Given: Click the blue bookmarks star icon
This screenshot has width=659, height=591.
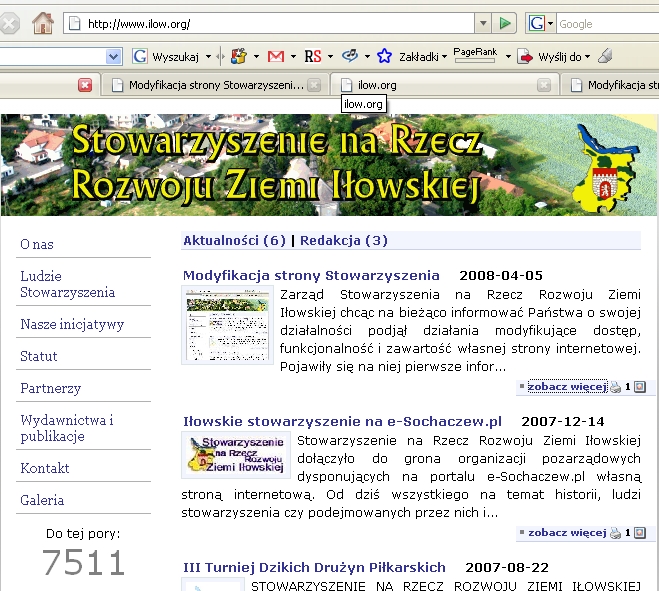Looking at the screenshot, I should 384,56.
